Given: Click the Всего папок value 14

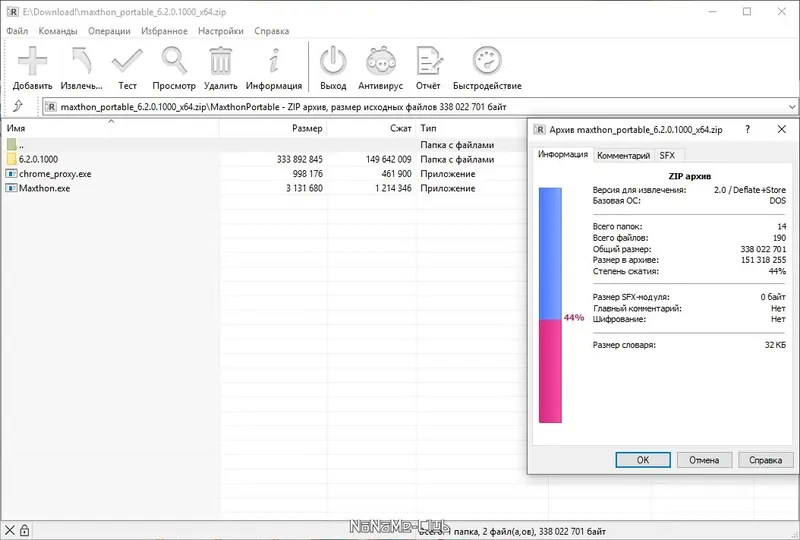Looking at the screenshot, I should tap(782, 227).
